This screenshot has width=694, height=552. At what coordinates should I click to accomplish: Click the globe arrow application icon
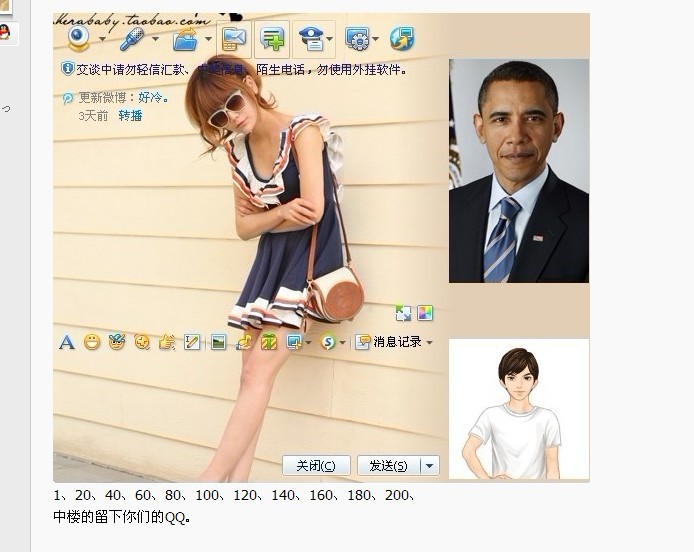(402, 38)
